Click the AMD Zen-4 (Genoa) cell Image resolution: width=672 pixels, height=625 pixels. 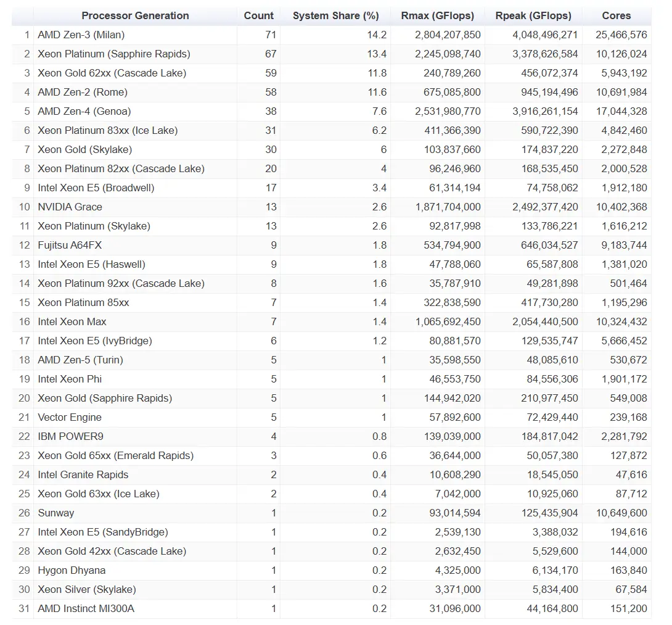(84, 111)
